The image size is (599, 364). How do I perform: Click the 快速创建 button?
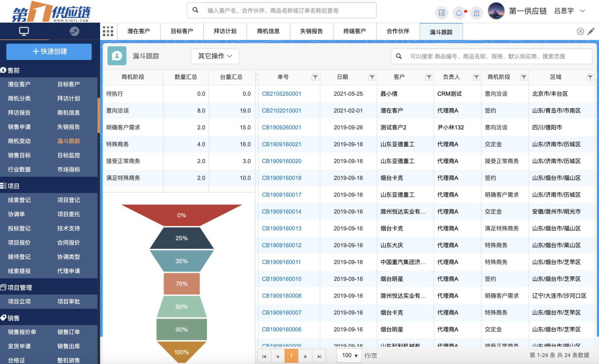[x=49, y=51]
